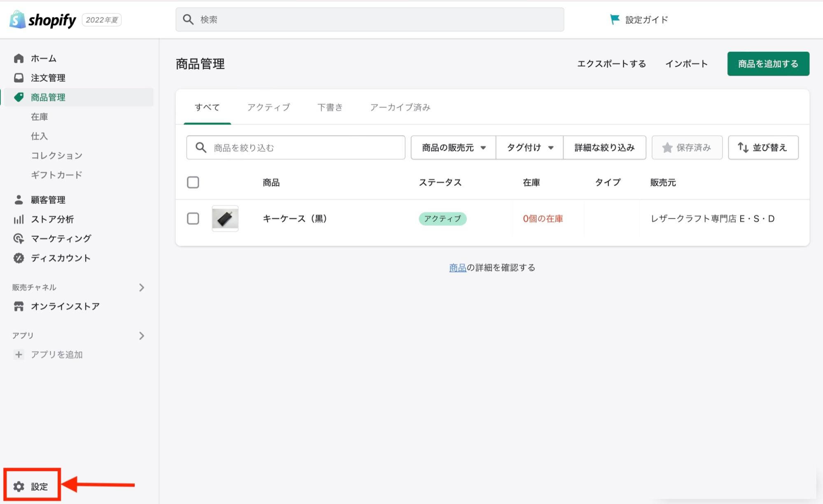Switch to the 下書き tab
This screenshot has height=504, width=823.
click(x=329, y=107)
